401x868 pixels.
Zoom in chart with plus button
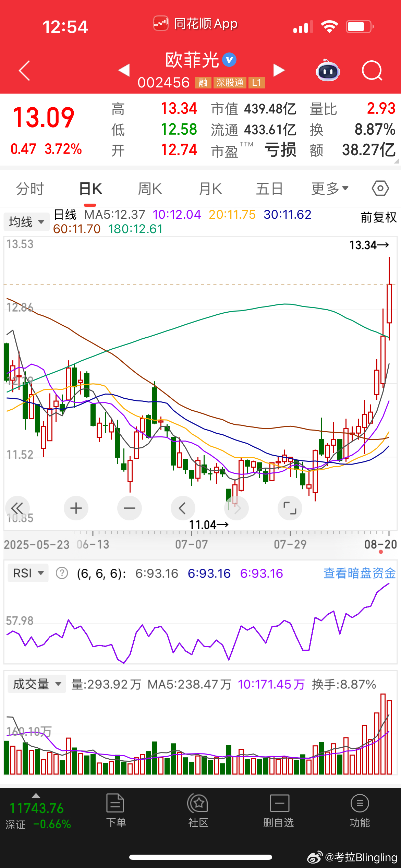point(76,508)
